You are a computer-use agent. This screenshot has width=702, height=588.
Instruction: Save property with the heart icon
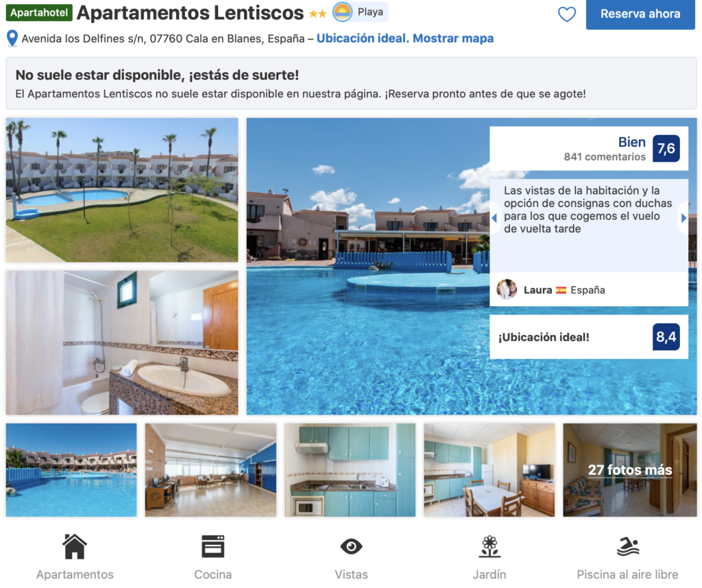click(566, 14)
